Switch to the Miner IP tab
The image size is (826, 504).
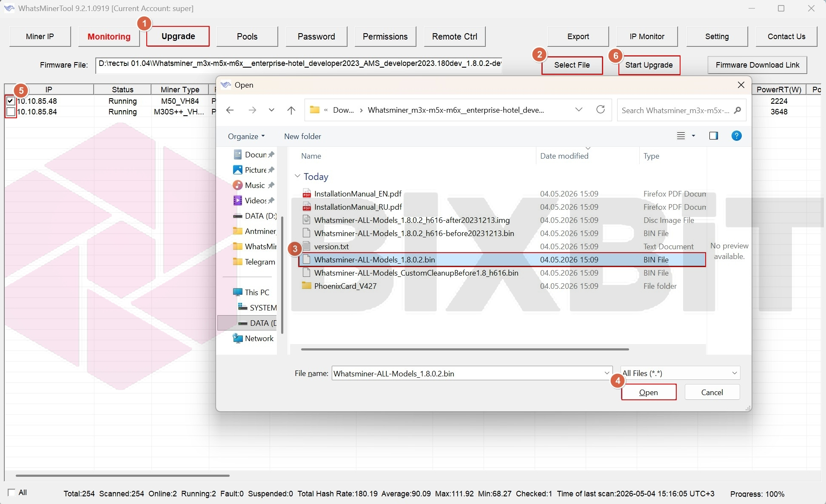coord(40,37)
